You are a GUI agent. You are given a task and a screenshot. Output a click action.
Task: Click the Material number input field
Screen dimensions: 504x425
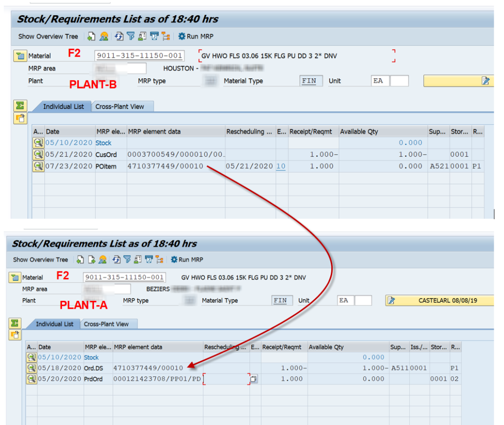pos(138,56)
